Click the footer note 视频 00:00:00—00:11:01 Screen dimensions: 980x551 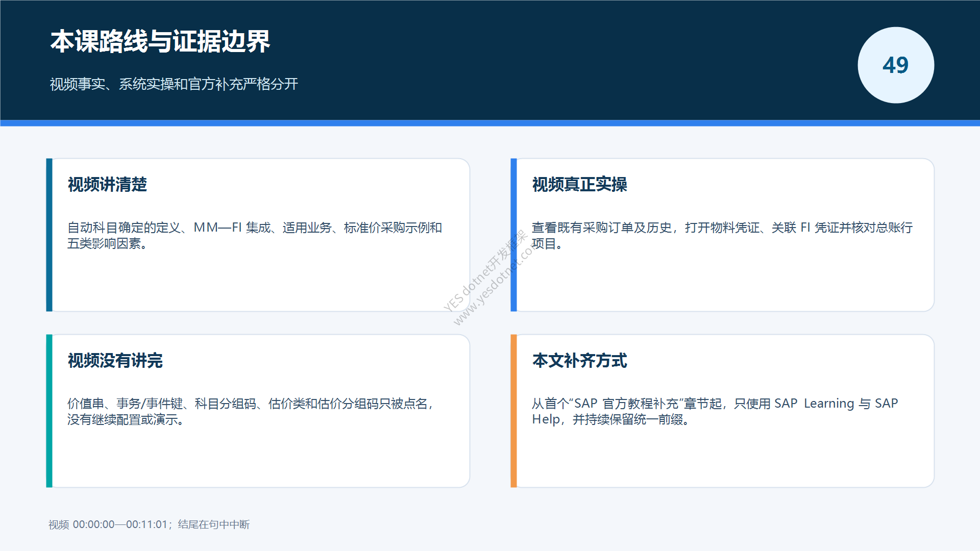[x=149, y=524]
